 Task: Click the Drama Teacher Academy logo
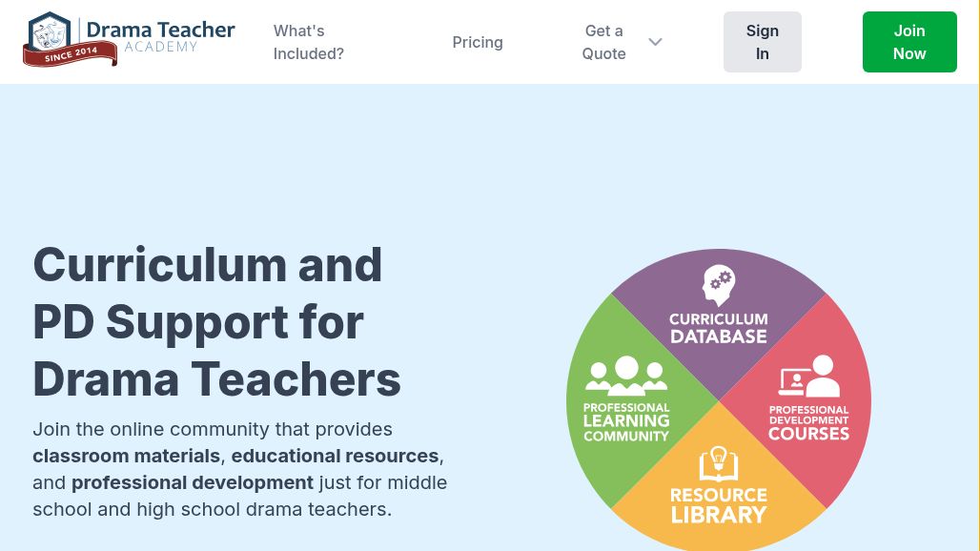click(x=129, y=40)
